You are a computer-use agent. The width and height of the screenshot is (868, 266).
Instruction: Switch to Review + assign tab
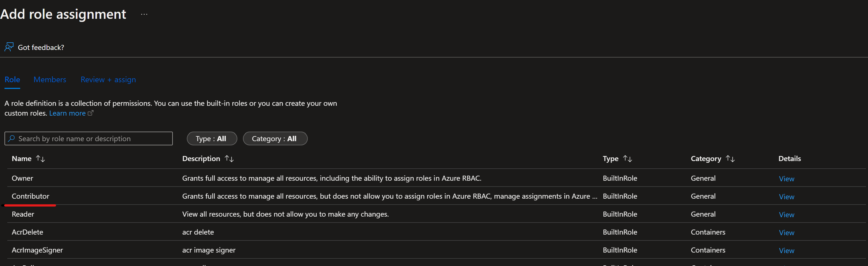click(108, 80)
